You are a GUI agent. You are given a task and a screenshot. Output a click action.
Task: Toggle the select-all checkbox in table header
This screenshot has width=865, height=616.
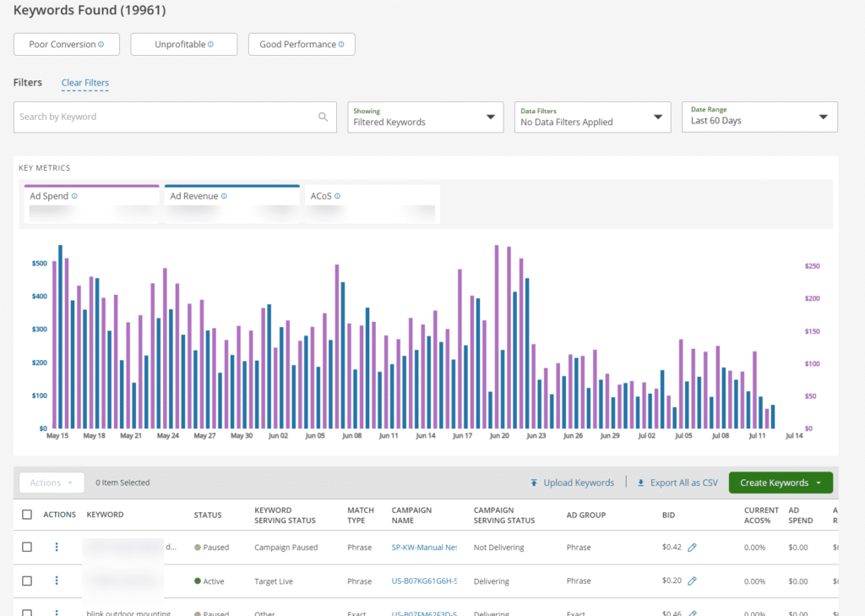27,515
